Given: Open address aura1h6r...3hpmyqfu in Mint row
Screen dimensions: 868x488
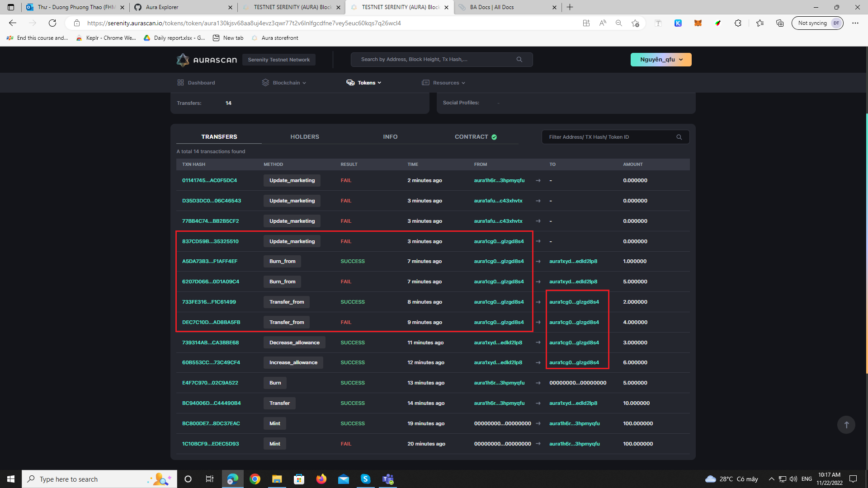Looking at the screenshot, I should pyautogui.click(x=574, y=423).
